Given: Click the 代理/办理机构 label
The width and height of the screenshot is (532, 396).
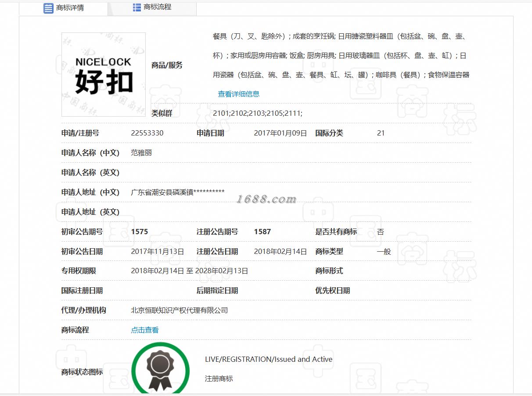Looking at the screenshot, I should point(84,310).
